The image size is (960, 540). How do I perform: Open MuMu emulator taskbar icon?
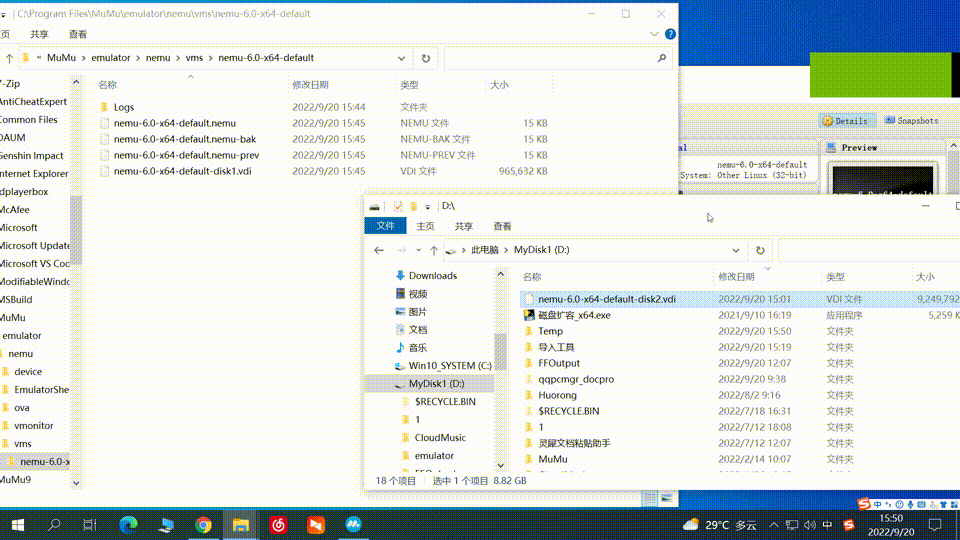353,525
